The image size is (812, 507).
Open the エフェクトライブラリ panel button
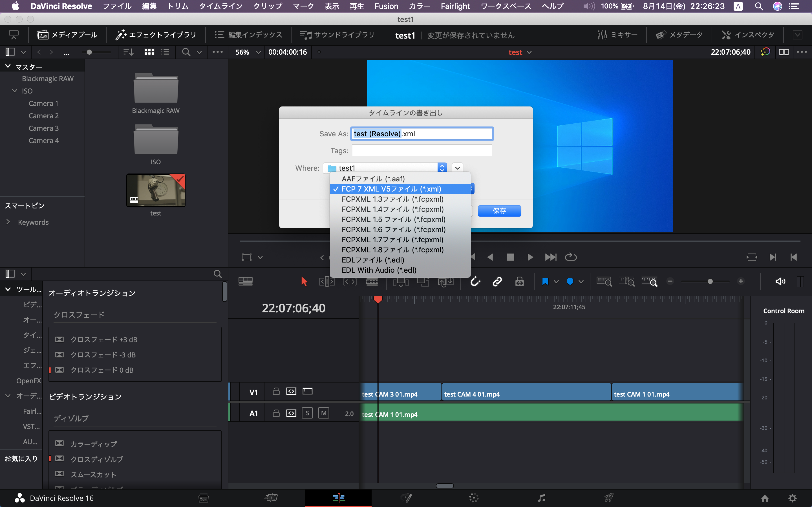156,35
